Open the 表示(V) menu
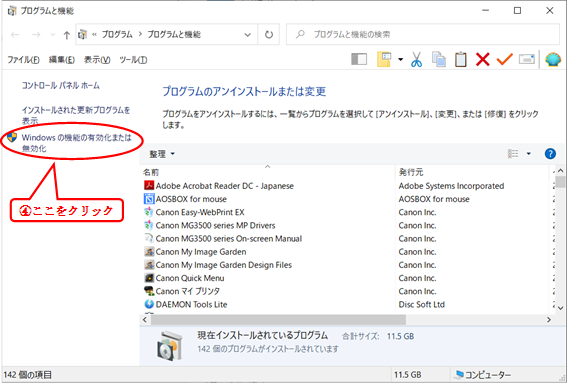The height and width of the screenshot is (383, 567). [x=97, y=60]
